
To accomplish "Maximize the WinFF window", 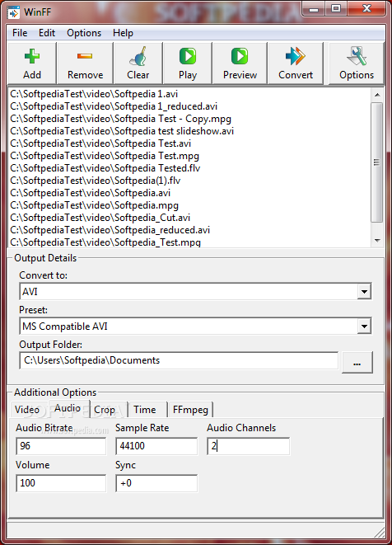I will [x=336, y=9].
